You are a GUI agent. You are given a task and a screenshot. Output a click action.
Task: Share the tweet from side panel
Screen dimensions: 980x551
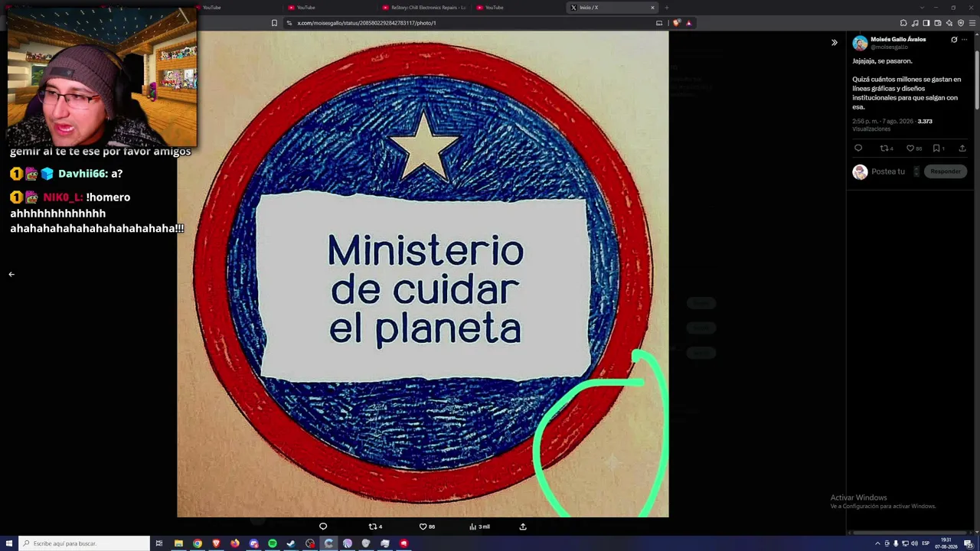point(962,148)
